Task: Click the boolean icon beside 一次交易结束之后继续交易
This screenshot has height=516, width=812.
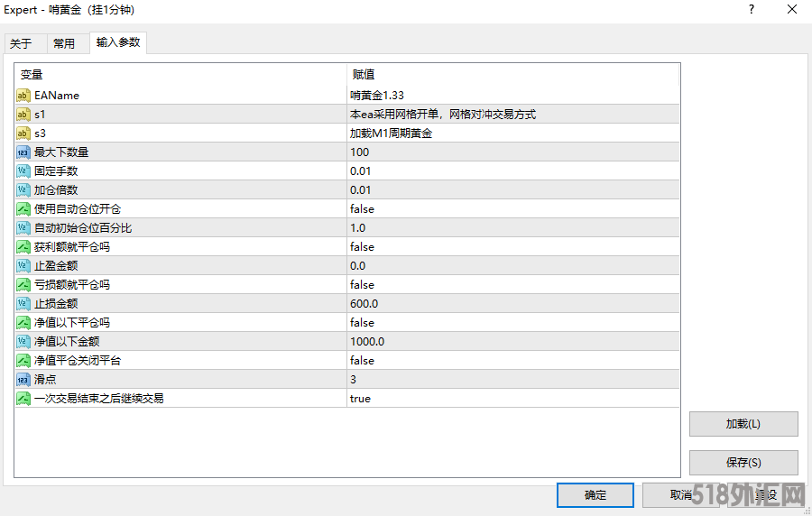Action: point(23,399)
